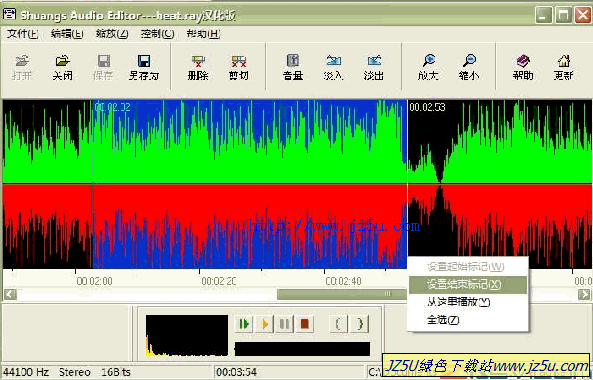Click the timeline scrollbar left arrow

tap(10, 294)
